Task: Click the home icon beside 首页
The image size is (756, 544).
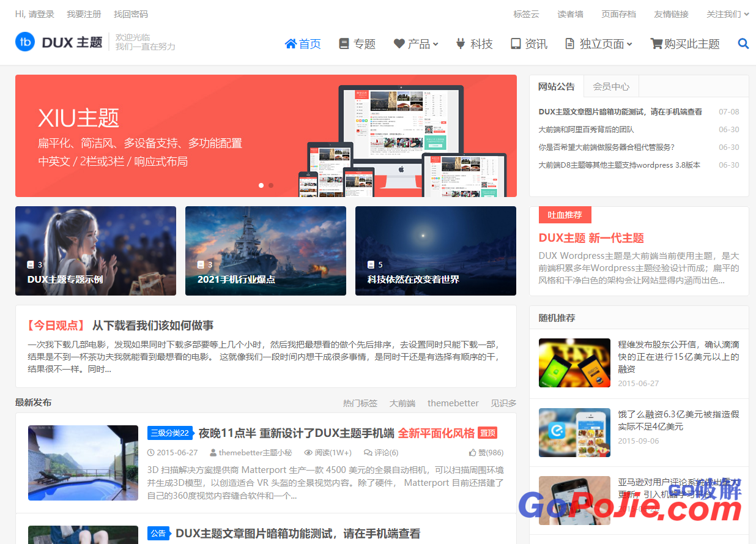Action: (291, 43)
